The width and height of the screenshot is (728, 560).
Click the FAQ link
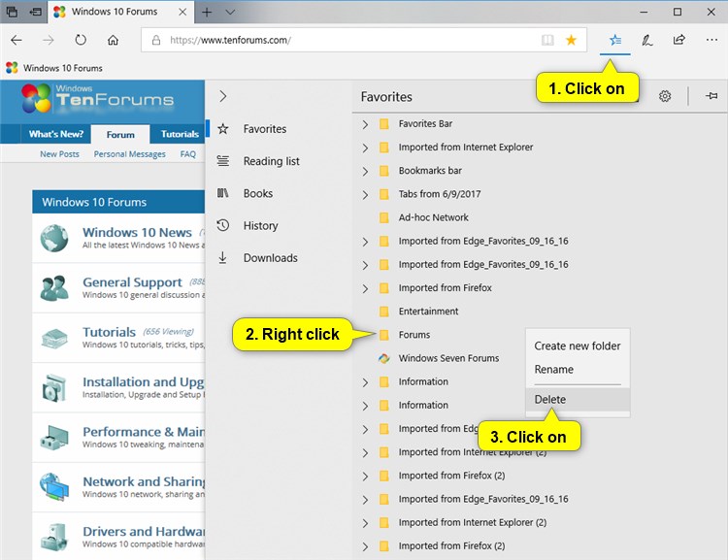(188, 153)
